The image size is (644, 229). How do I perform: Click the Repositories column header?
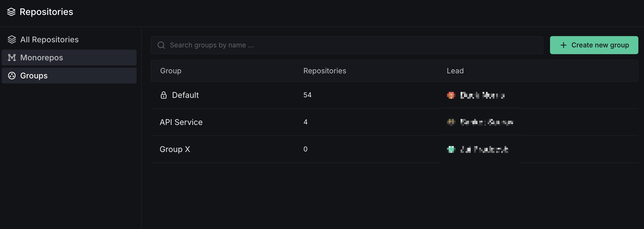coord(325,71)
